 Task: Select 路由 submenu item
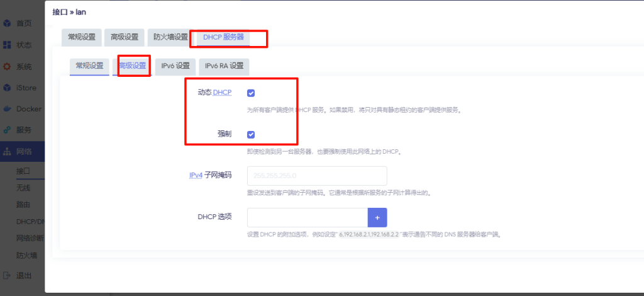click(x=23, y=205)
